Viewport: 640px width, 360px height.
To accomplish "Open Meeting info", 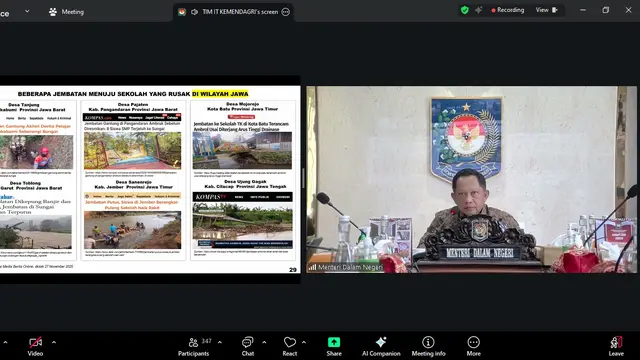I will click(428, 346).
